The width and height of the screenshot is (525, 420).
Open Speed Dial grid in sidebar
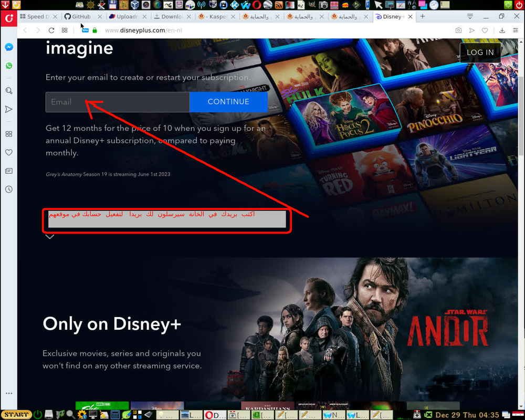pos(9,134)
